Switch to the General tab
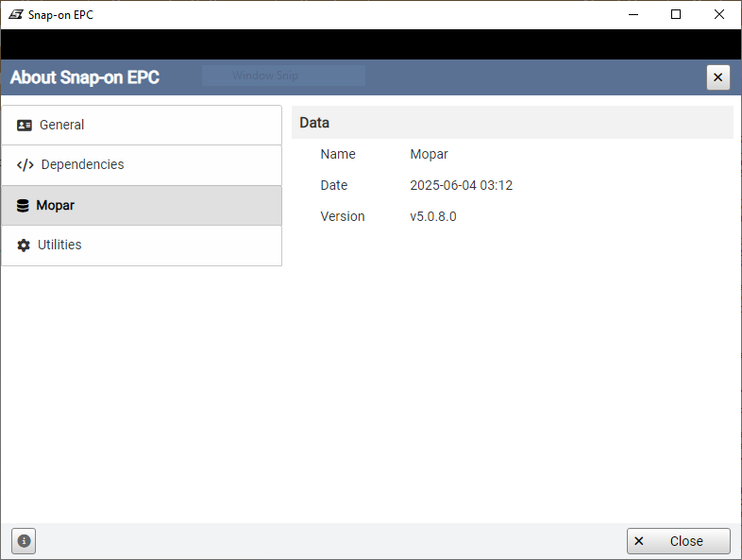The width and height of the screenshot is (742, 560). (x=61, y=125)
